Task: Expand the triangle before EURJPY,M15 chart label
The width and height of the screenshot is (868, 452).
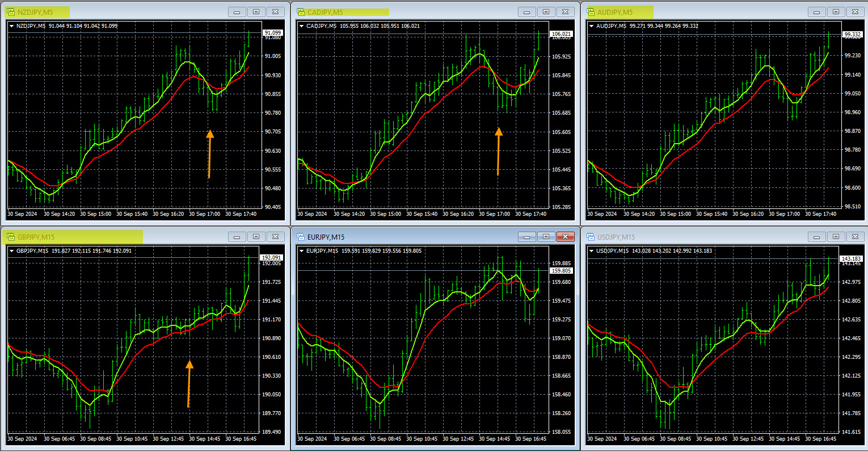Action: (x=301, y=251)
